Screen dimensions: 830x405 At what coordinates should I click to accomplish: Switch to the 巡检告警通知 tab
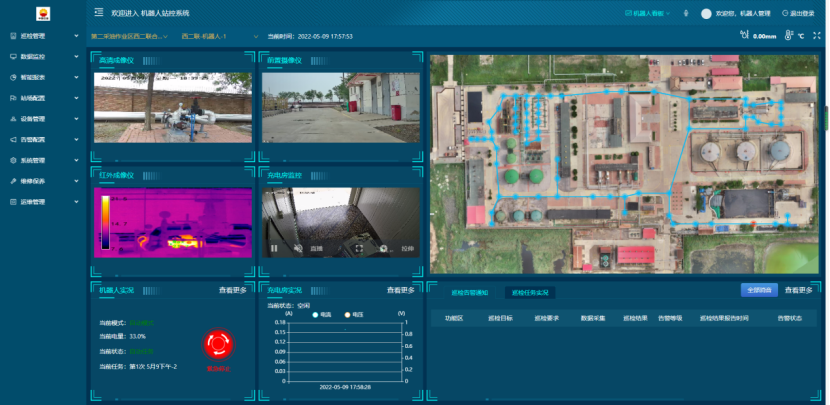click(469, 293)
